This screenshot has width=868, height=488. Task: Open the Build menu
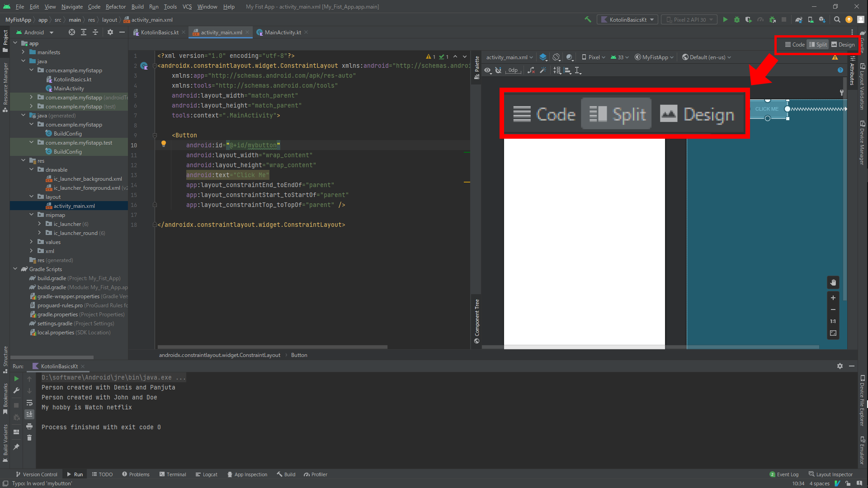[x=137, y=6]
